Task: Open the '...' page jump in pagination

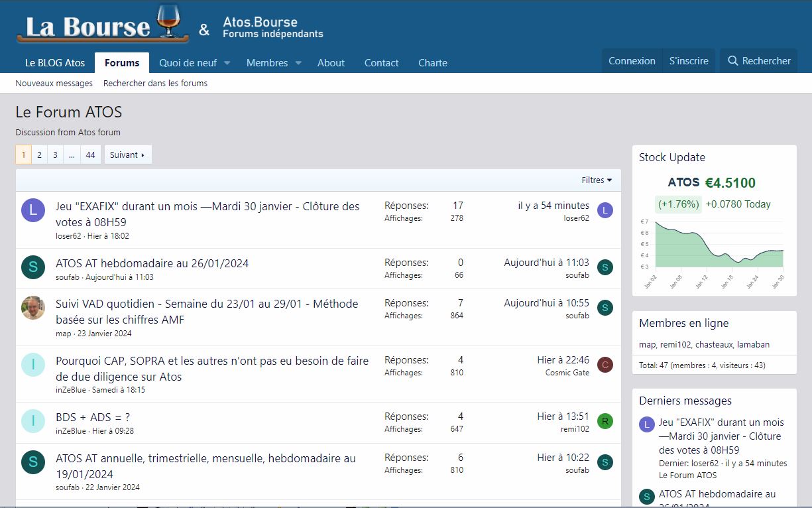Action: [x=72, y=155]
